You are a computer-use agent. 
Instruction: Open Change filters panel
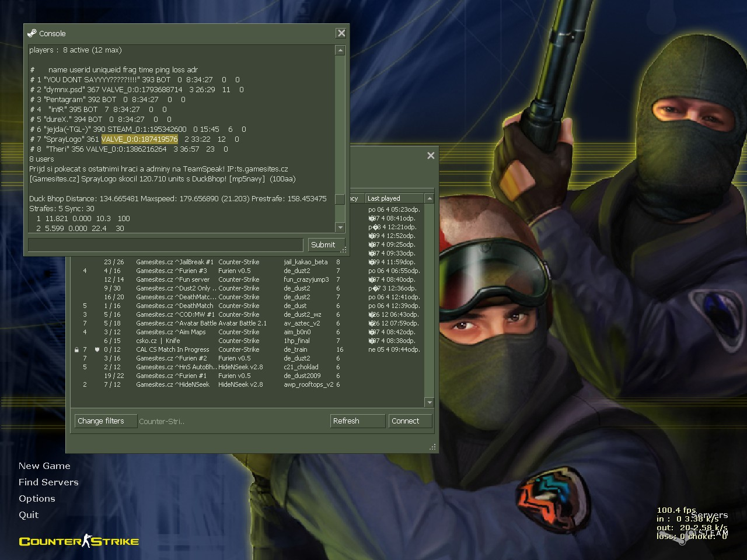tap(101, 421)
